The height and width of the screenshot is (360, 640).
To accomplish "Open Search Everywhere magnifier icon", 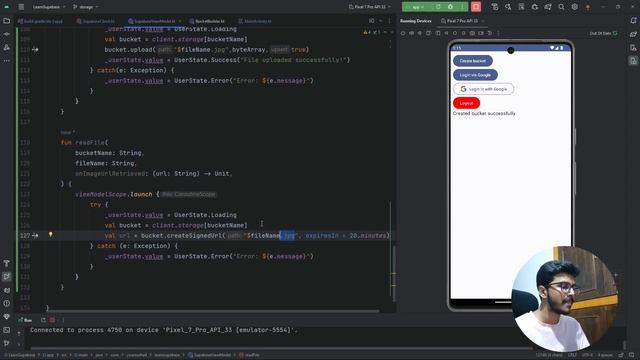I will (561, 7).
